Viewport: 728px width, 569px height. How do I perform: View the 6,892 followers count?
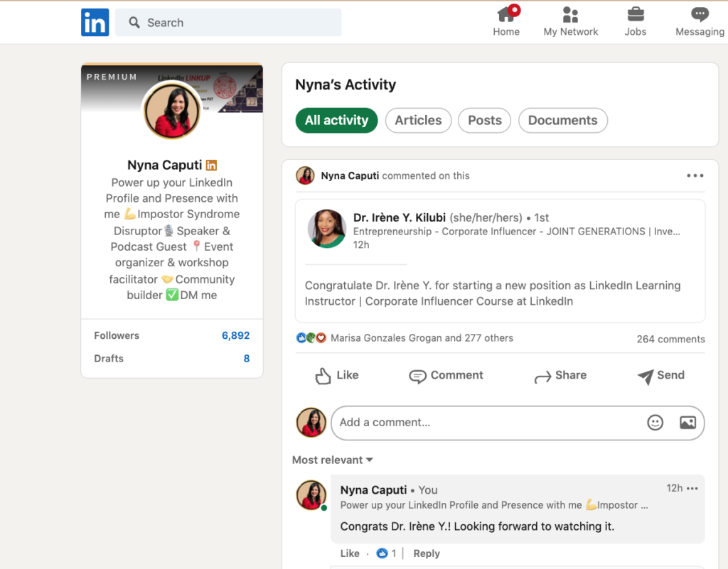235,335
